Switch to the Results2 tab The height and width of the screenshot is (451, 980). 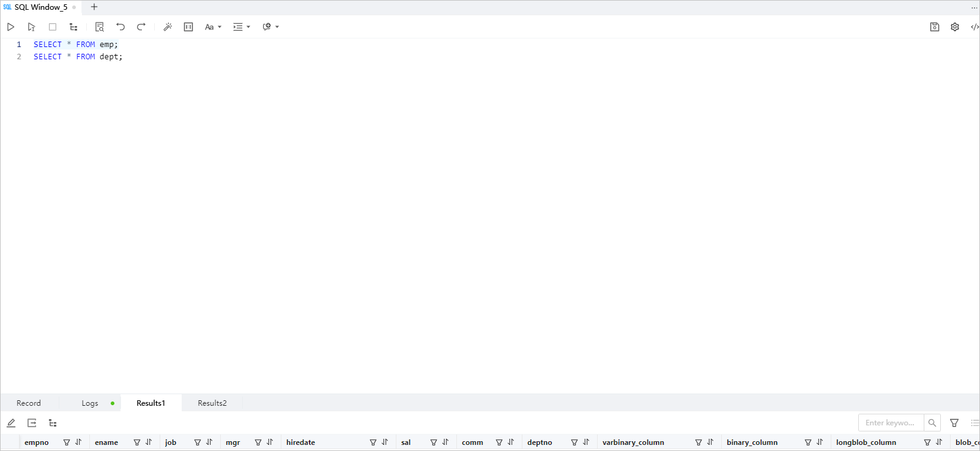pyautogui.click(x=212, y=403)
